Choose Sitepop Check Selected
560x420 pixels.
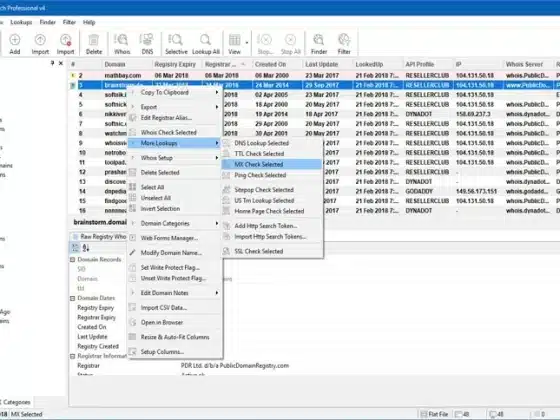pyautogui.click(x=272, y=190)
